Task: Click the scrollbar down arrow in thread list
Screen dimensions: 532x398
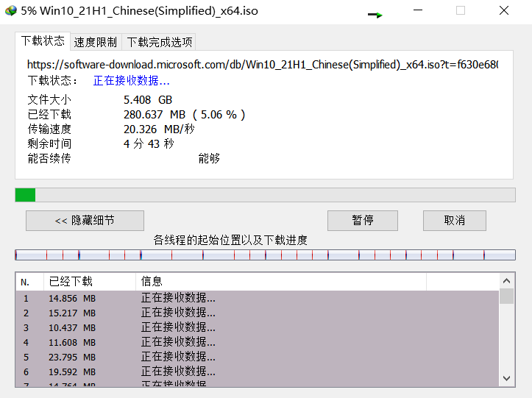Action: (x=507, y=378)
